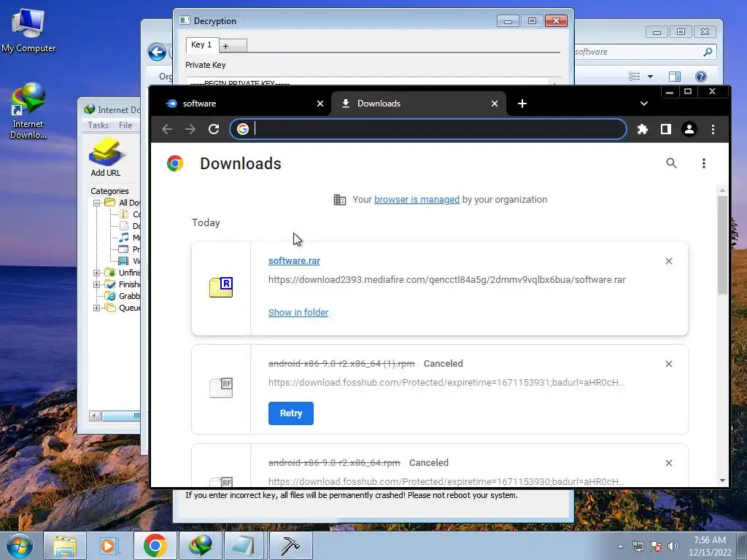Click Explorer search box magnifier
The width and height of the screenshot is (747, 560).
[708, 52]
